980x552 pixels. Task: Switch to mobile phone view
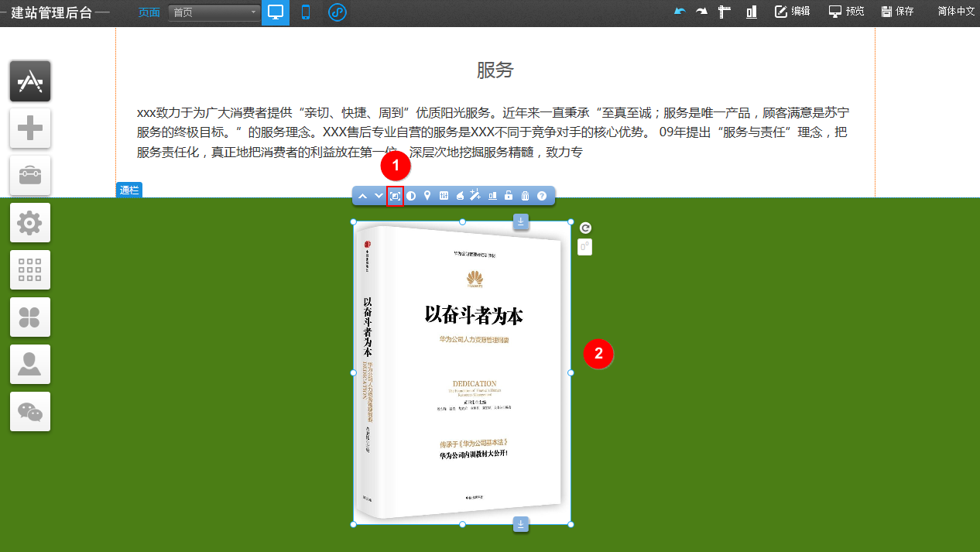pos(306,12)
